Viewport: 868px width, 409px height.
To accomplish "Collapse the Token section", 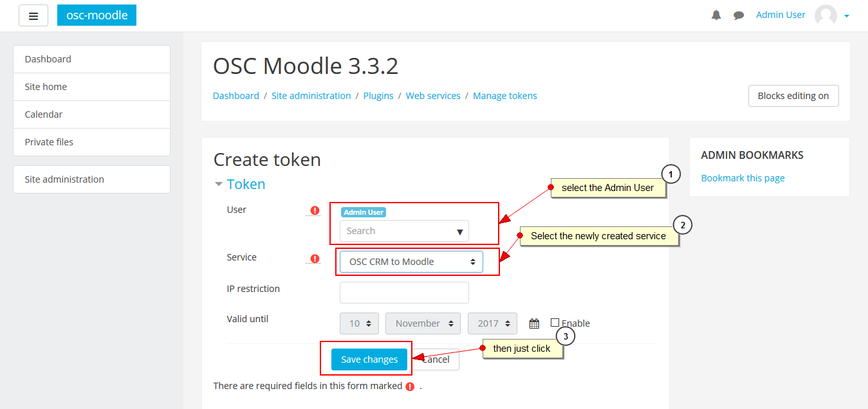I will coord(219,185).
